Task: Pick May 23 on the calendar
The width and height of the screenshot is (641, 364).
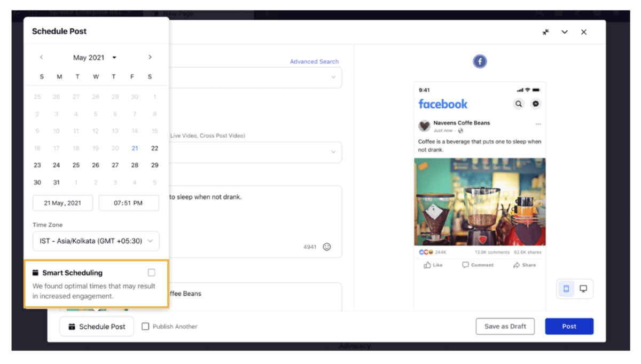Action: [37, 165]
